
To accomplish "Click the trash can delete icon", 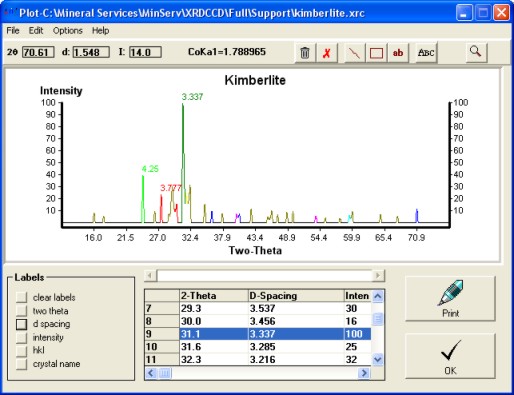I will (x=305, y=53).
